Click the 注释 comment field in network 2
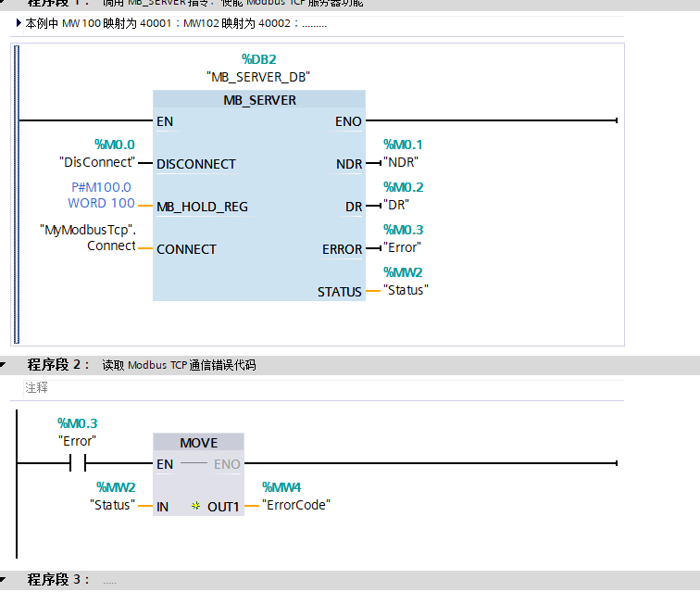 click(x=324, y=388)
